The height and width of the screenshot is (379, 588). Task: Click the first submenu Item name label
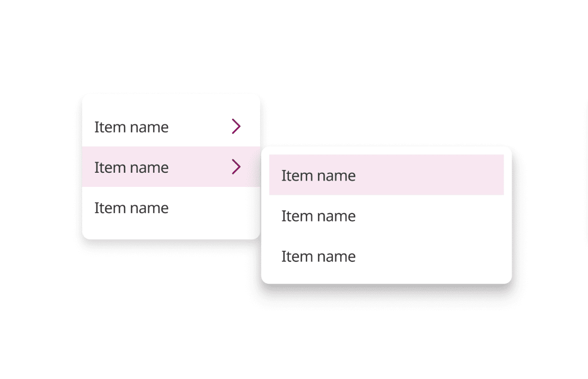pyautogui.click(x=319, y=175)
